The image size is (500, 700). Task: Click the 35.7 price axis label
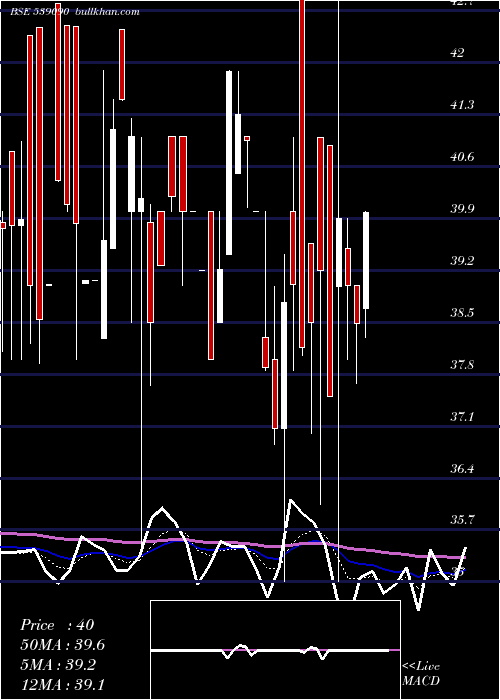tap(462, 520)
